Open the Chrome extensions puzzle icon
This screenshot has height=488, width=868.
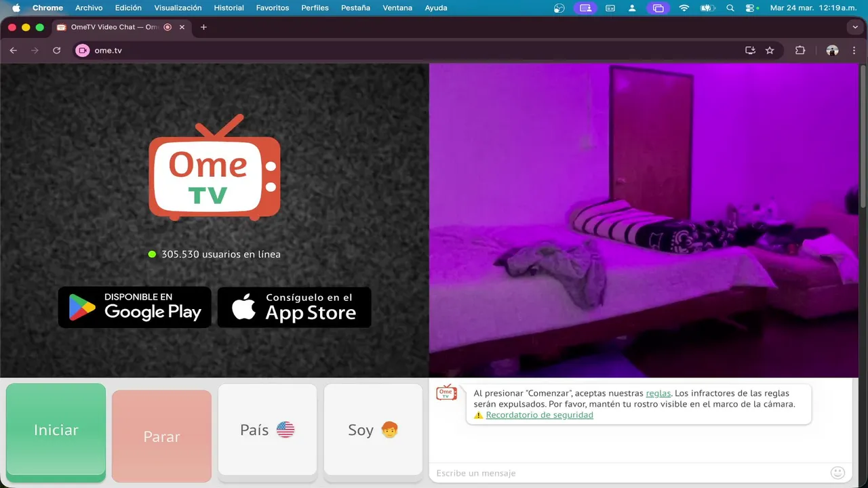coord(800,50)
